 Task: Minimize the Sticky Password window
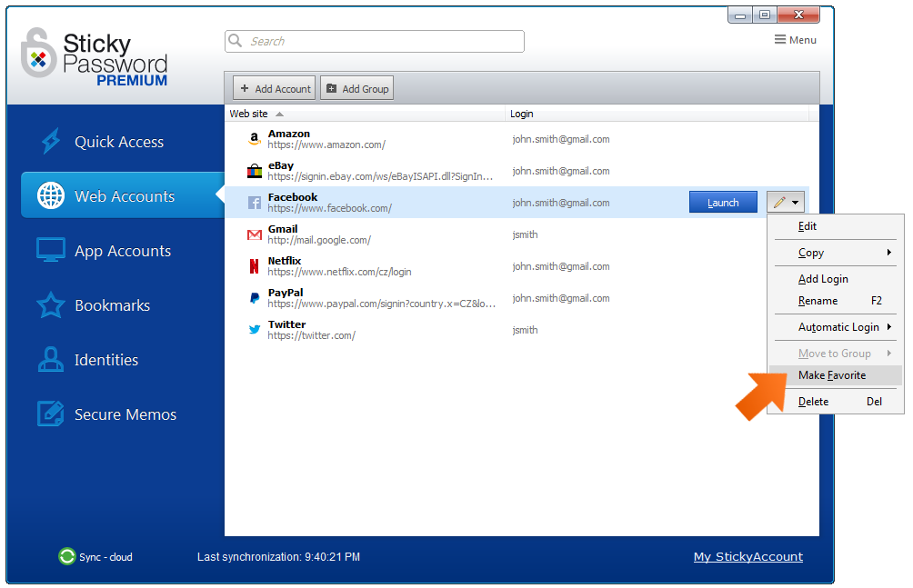click(x=740, y=15)
